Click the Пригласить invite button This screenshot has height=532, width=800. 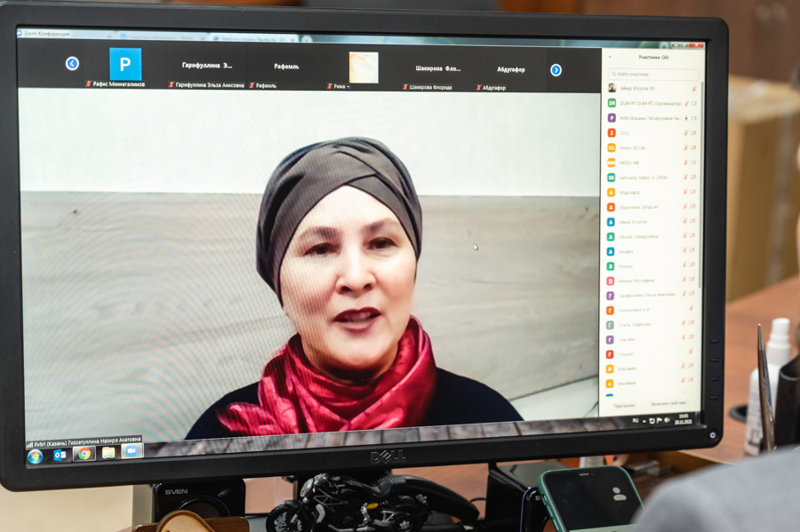click(624, 406)
